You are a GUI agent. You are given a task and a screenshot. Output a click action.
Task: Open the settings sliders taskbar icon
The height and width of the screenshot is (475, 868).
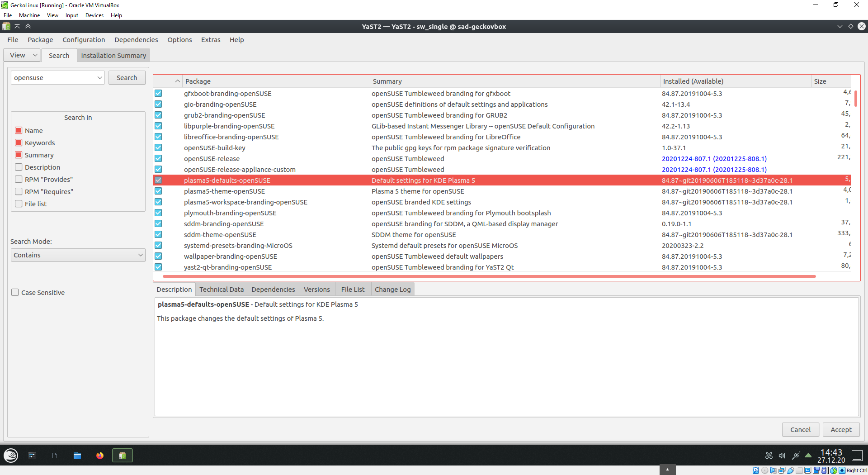coord(32,456)
